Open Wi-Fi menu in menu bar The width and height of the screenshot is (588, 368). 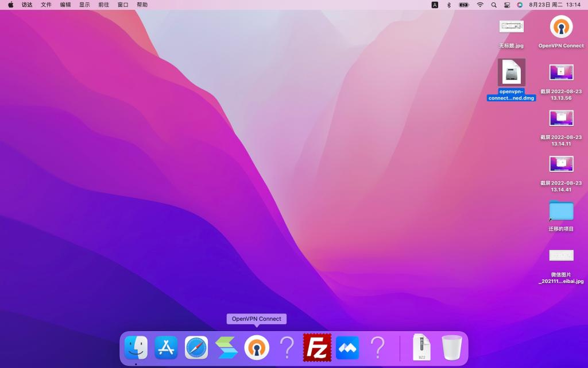(x=480, y=5)
